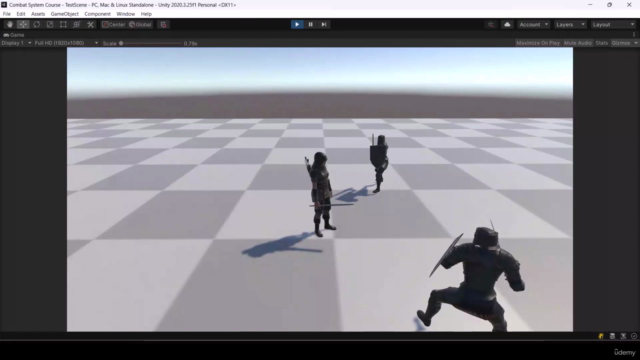The image size is (640, 360).
Task: Toggle Maximize On Play
Action: [538, 43]
